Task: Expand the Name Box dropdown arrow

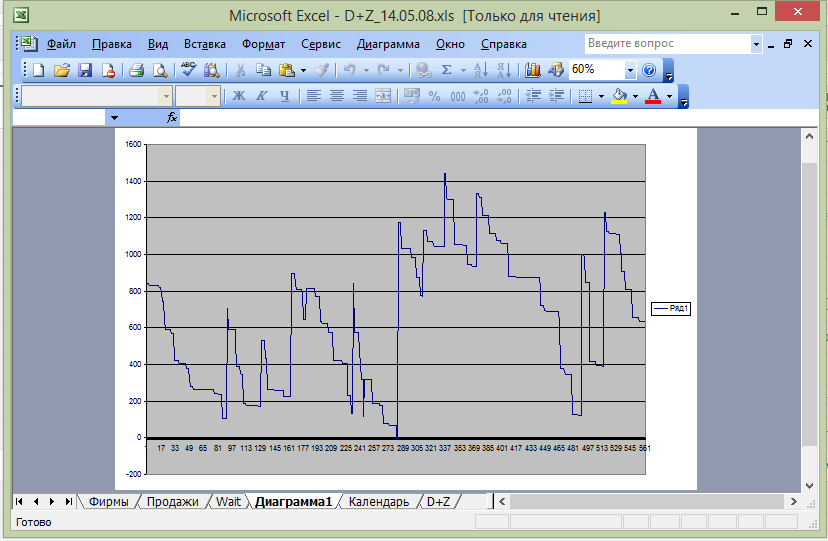Action: (x=114, y=118)
